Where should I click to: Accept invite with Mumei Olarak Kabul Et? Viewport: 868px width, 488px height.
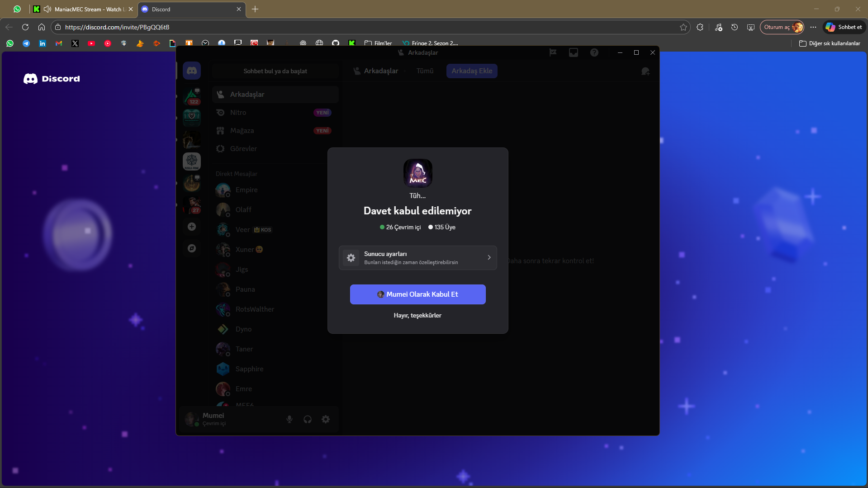tap(417, 294)
